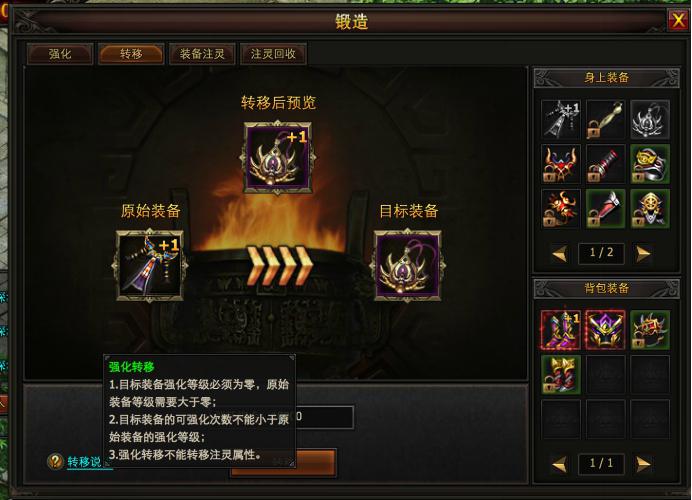Open the 注灵回收 tab
The height and width of the screenshot is (500, 692).
click(273, 54)
